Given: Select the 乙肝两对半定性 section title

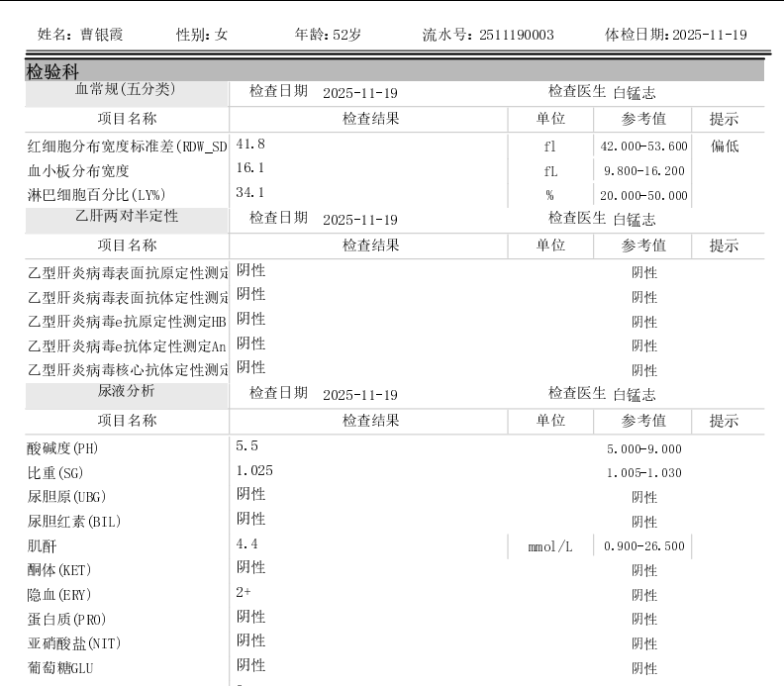Looking at the screenshot, I should [x=126, y=216].
